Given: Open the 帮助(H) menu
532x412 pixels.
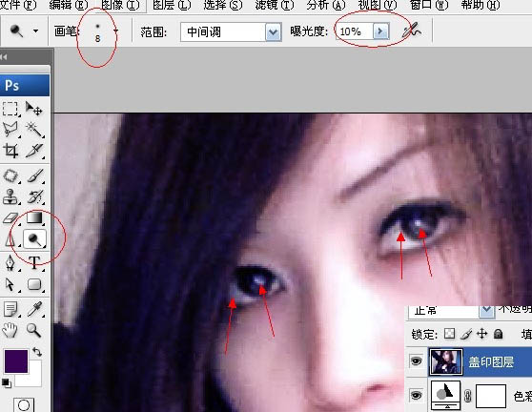Looking at the screenshot, I should pyautogui.click(x=481, y=5).
